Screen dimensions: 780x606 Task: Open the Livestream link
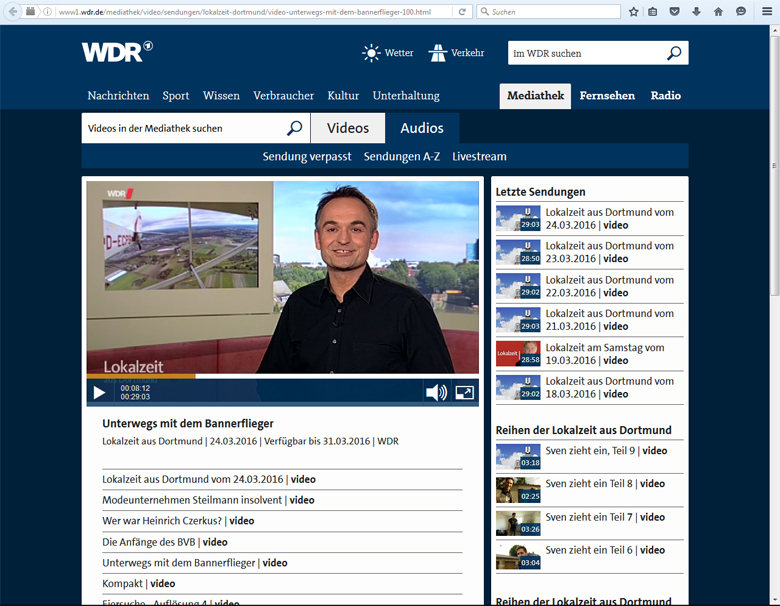click(479, 157)
